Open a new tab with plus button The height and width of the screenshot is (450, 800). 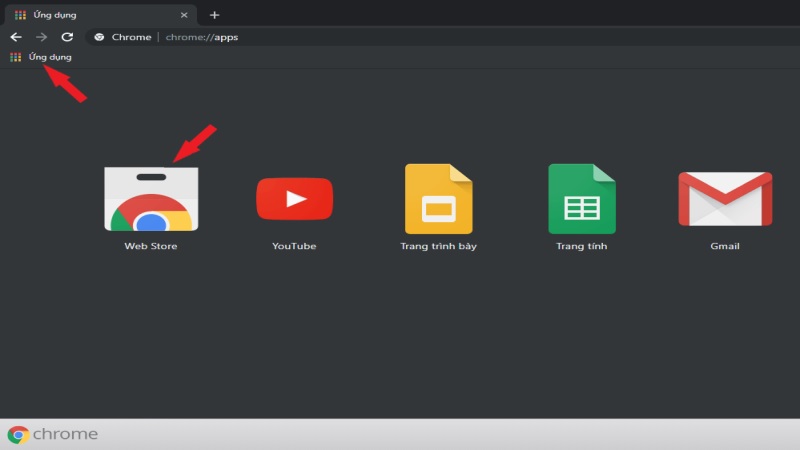click(x=214, y=15)
